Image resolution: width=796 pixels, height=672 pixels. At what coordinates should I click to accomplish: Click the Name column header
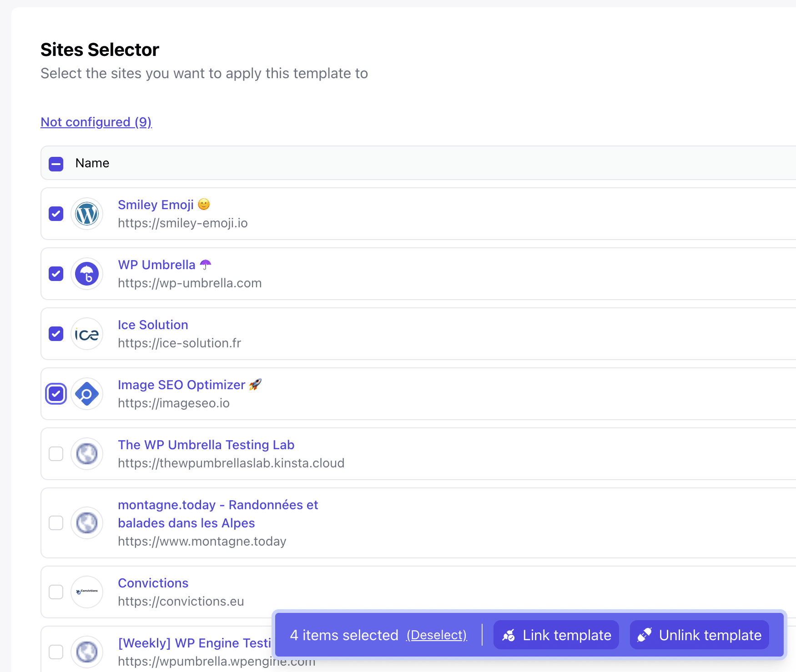92,163
